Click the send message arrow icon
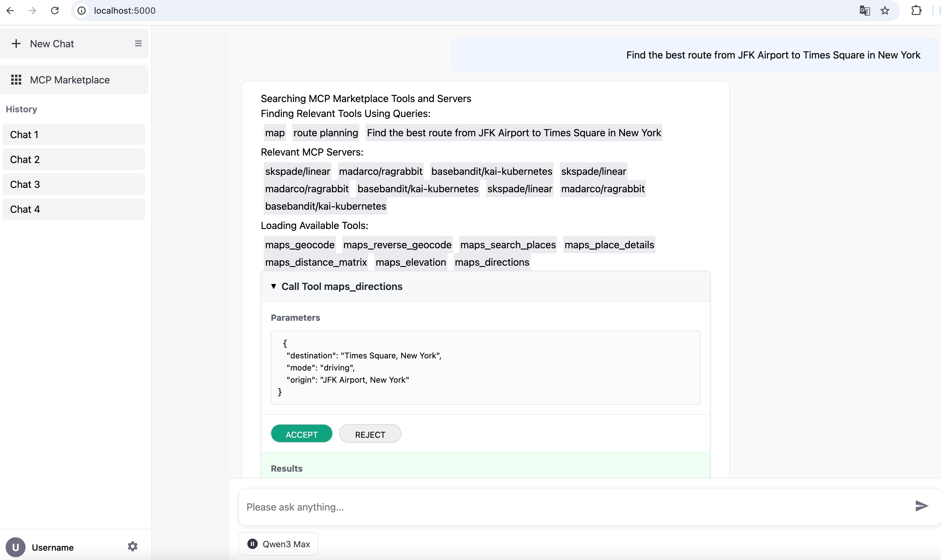 (x=921, y=506)
